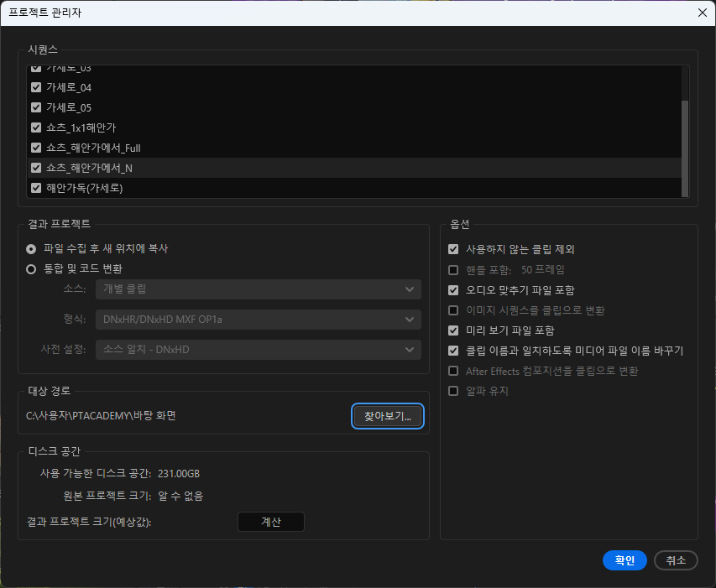Open the 소스 개별 클립 dropdown

259,289
